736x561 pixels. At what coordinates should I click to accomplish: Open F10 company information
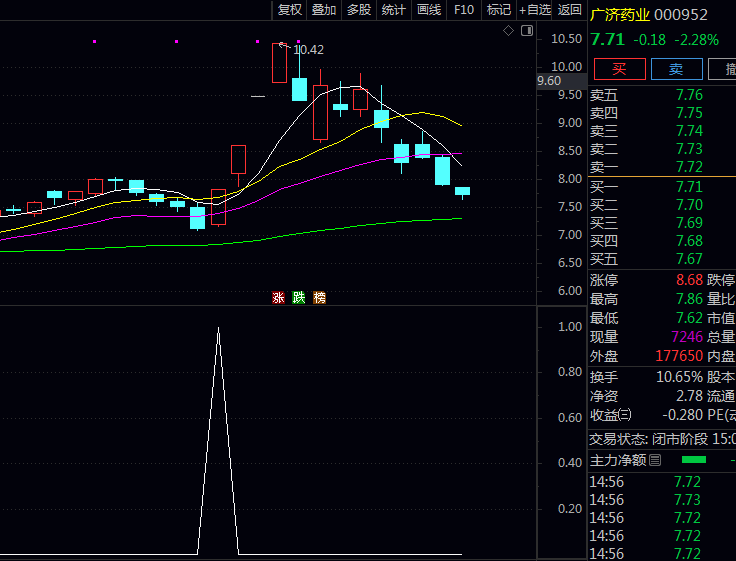pyautogui.click(x=464, y=10)
